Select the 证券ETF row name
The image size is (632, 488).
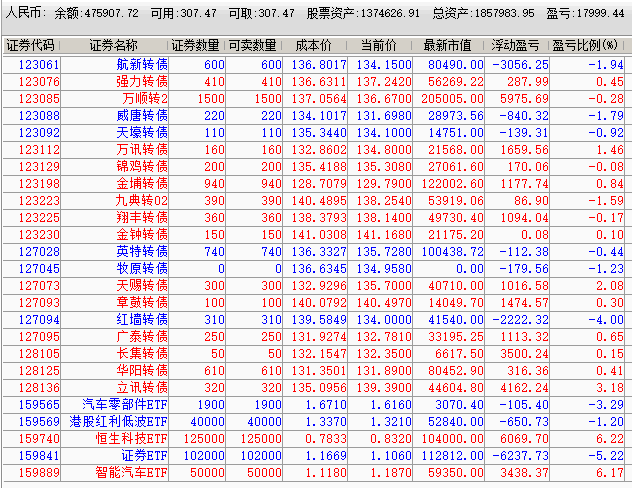[x=145, y=456]
